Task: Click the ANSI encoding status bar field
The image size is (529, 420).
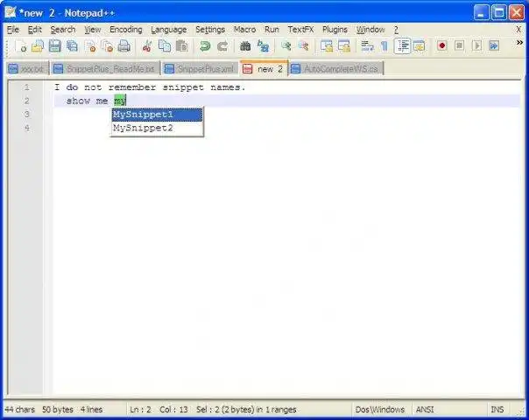Action: pyautogui.click(x=425, y=409)
